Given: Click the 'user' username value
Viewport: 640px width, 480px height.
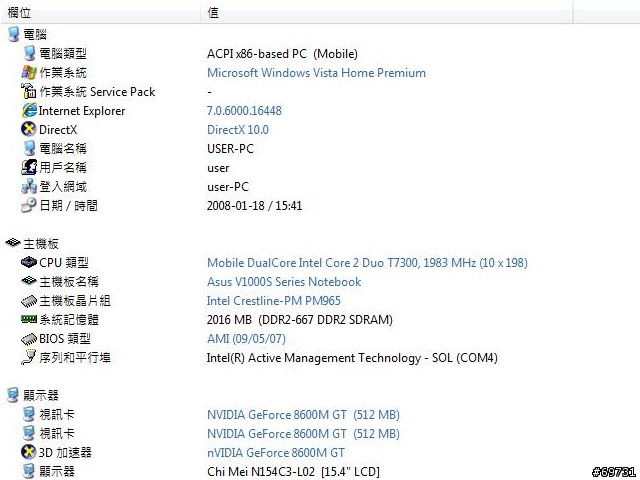Looking at the screenshot, I should pyautogui.click(x=218, y=168).
